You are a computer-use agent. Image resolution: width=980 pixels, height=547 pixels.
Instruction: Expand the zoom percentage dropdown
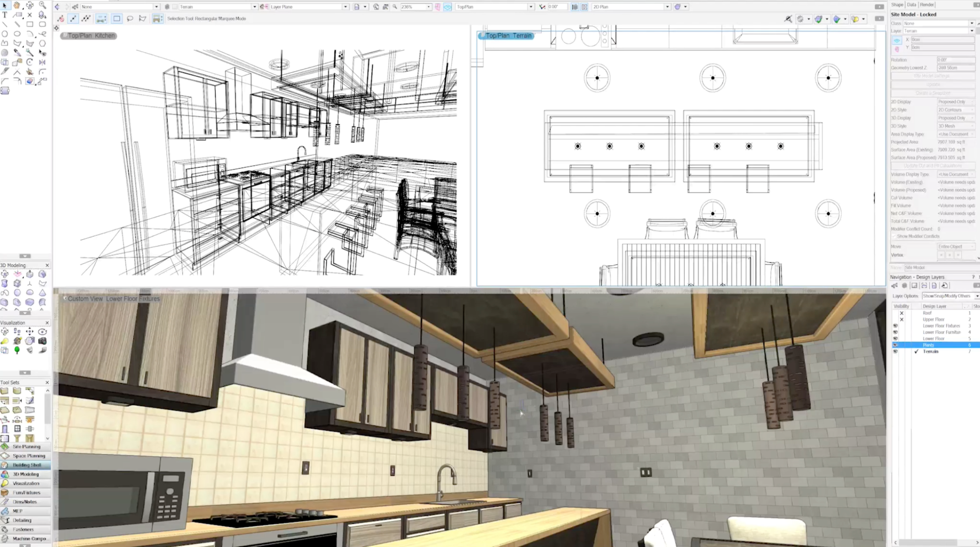click(428, 7)
